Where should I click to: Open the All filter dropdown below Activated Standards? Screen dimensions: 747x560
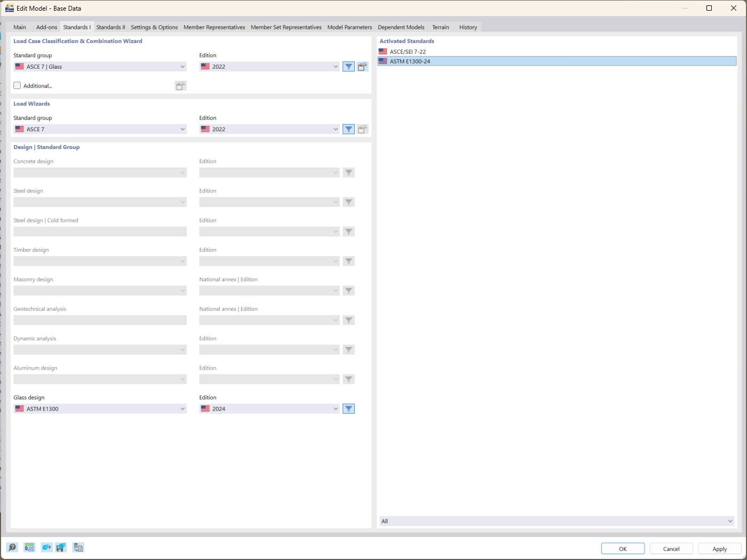[557, 521]
